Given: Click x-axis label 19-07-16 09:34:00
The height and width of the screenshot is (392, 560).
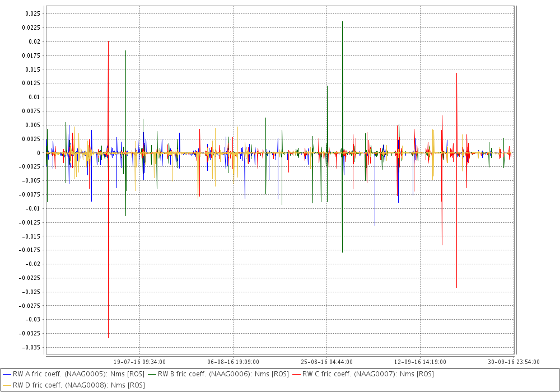Looking at the screenshot, I should point(139,362).
